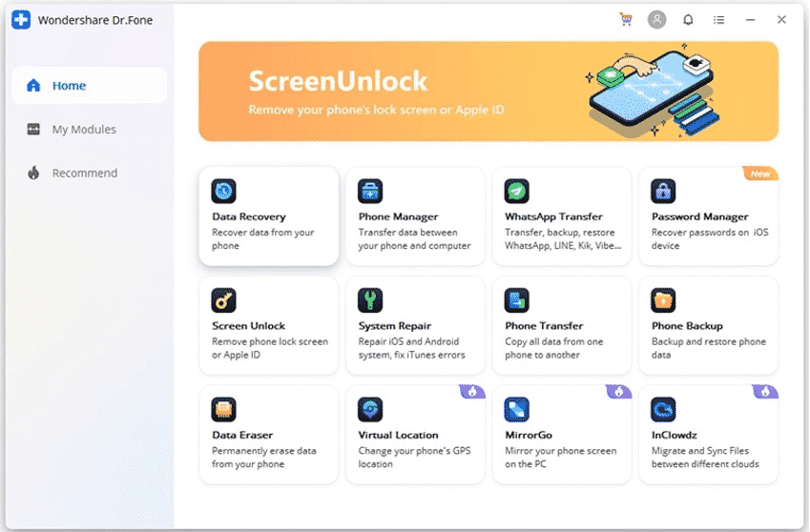The image size is (810, 532).
Task: Open the Phone Transfer icon
Action: click(x=517, y=300)
